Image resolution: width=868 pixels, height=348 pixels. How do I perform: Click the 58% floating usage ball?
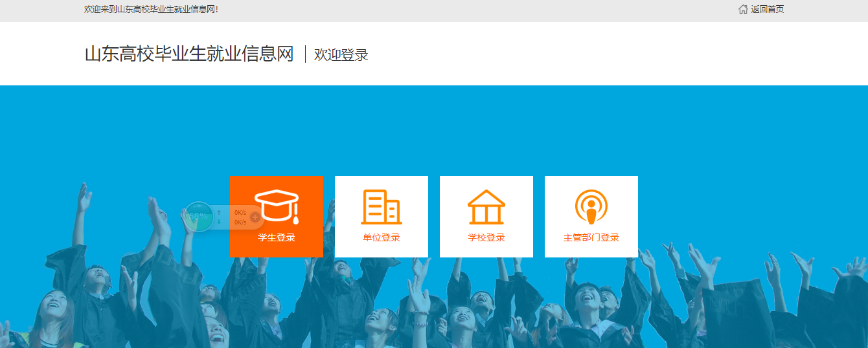click(x=198, y=216)
